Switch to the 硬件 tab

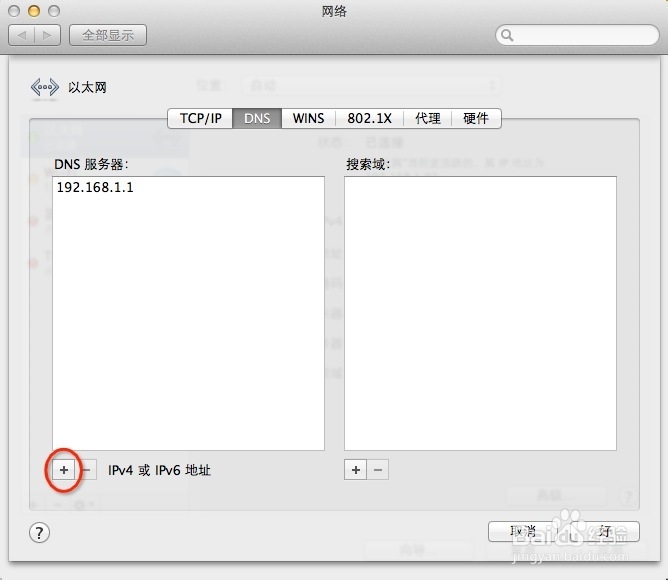point(476,118)
